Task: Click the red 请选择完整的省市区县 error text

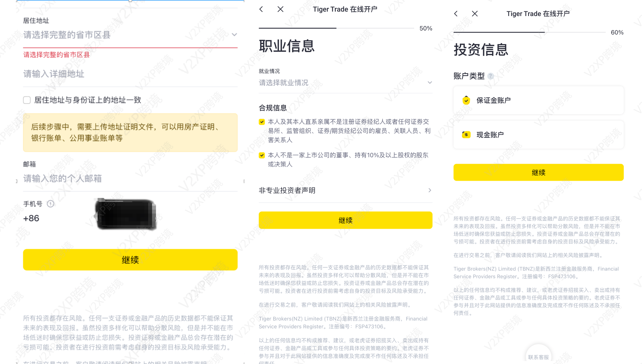Action: [56, 55]
